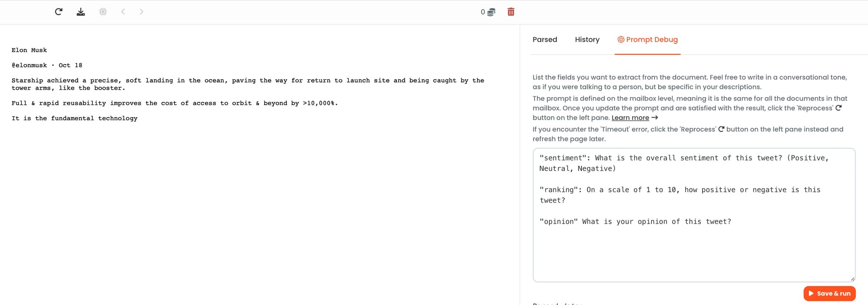
Task: Select the Prompt Debug tab label
Action: click(651, 39)
